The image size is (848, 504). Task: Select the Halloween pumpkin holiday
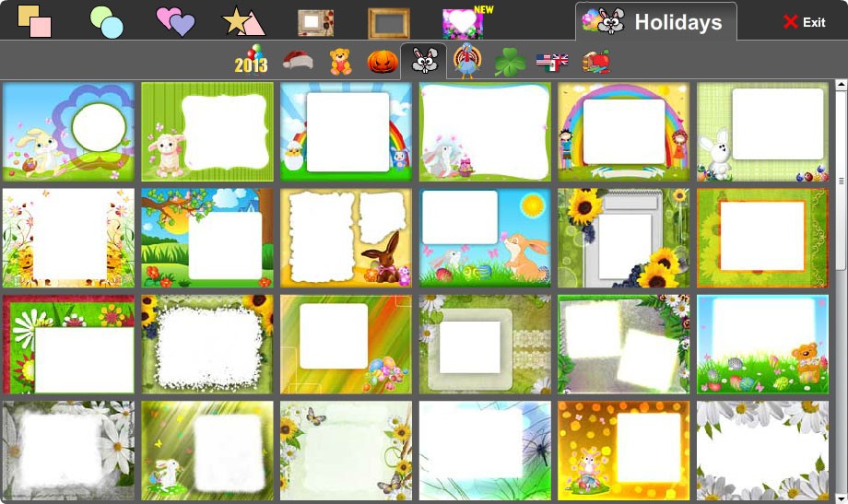(x=383, y=62)
